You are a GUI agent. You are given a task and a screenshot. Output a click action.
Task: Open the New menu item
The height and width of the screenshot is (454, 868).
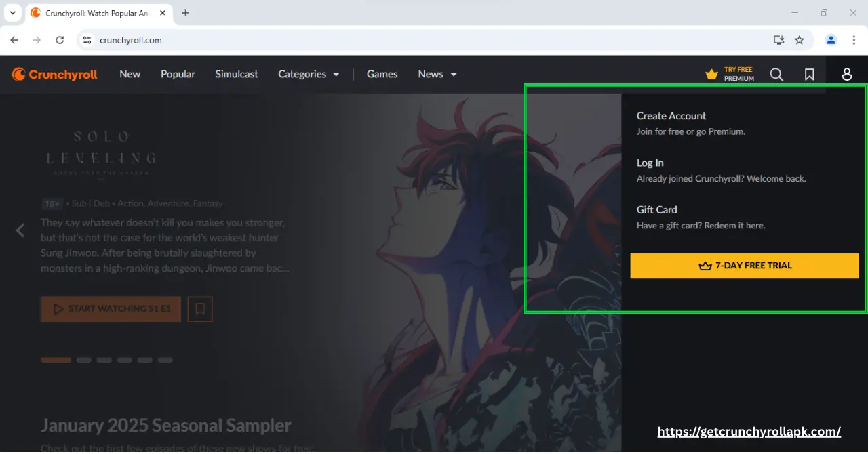pos(130,75)
